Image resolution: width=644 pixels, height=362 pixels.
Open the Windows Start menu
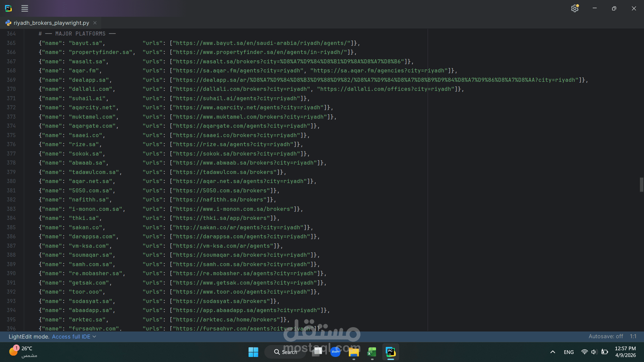[253, 352]
